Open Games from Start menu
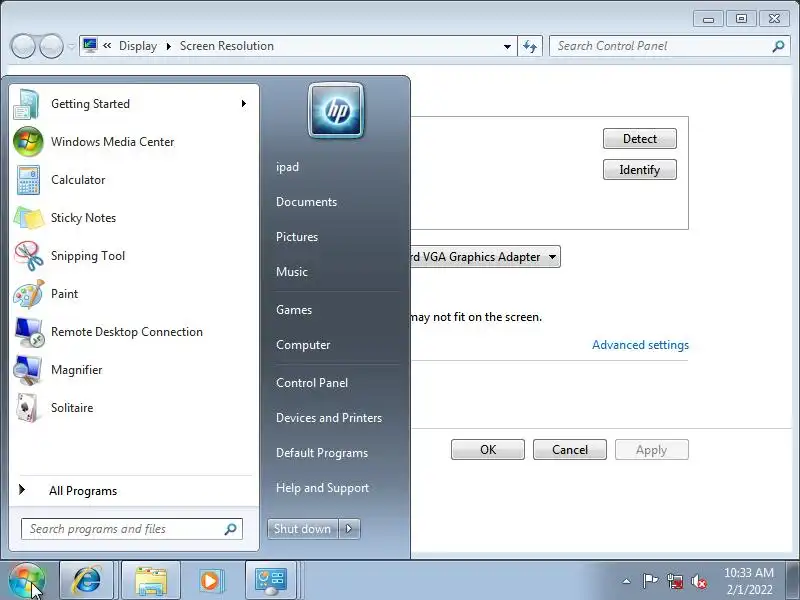The image size is (800, 600). point(294,310)
